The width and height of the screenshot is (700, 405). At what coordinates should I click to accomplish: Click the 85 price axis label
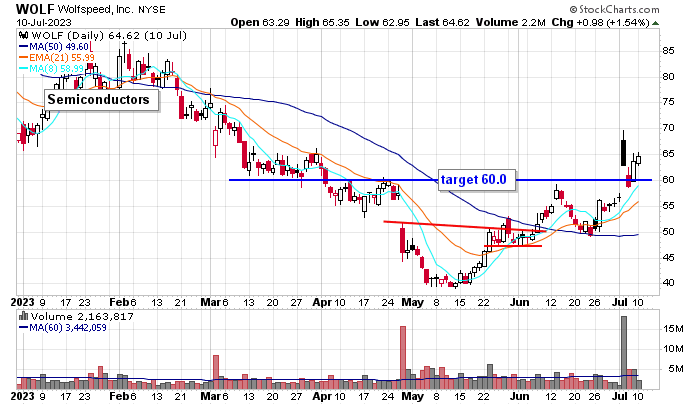coord(668,51)
